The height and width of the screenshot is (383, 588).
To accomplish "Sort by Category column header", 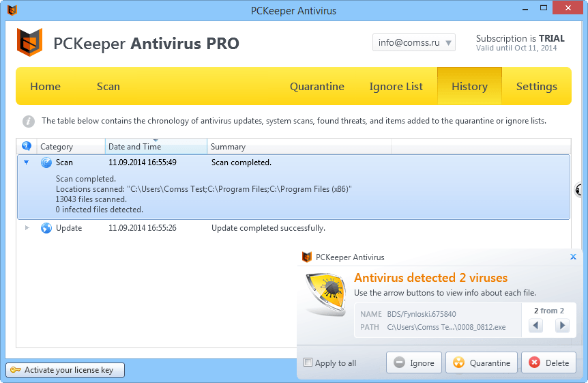I will (x=71, y=146).
